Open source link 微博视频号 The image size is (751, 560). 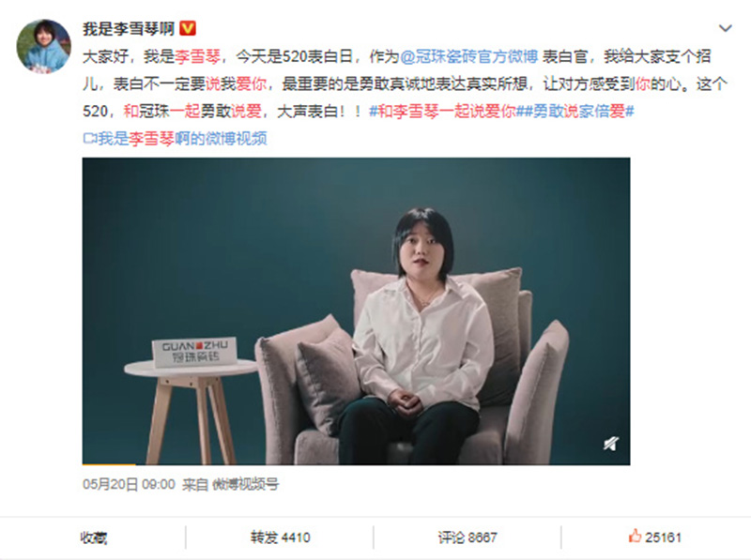(x=245, y=484)
